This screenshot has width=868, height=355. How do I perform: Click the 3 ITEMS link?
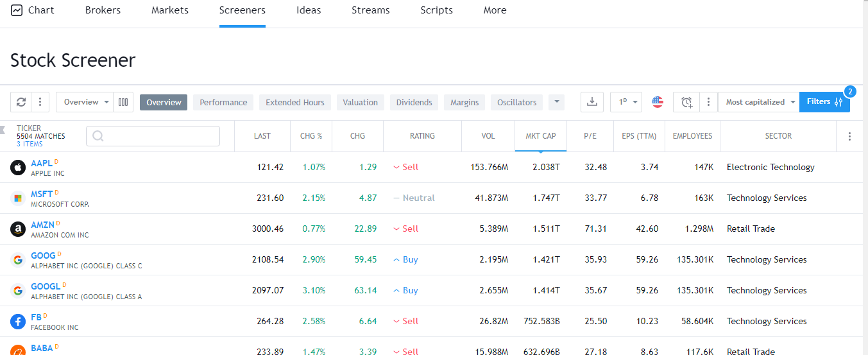tap(28, 144)
